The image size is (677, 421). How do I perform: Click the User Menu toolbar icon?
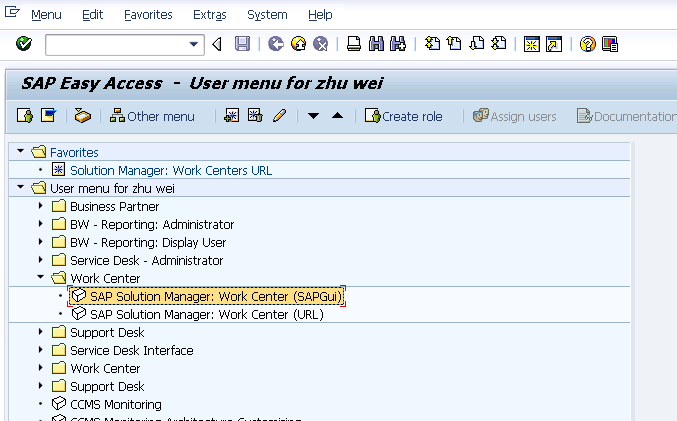[25, 116]
